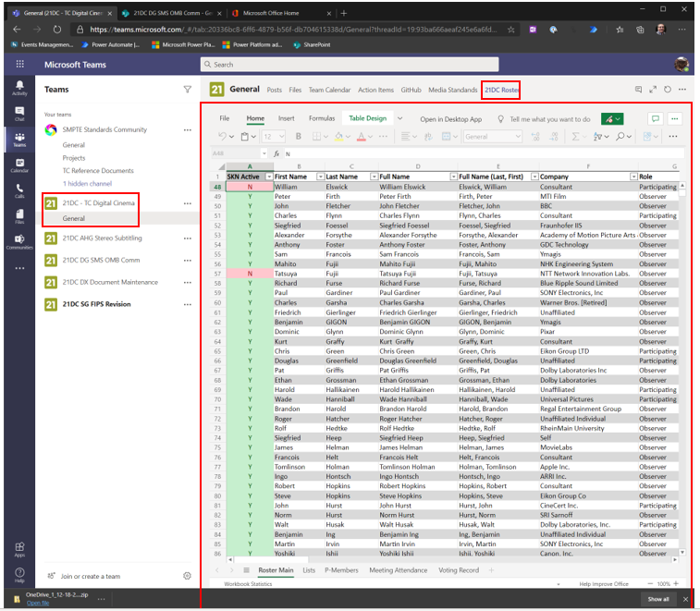Screen dimensions: 700x611
Task: Click the Teams search box
Action: point(351,65)
